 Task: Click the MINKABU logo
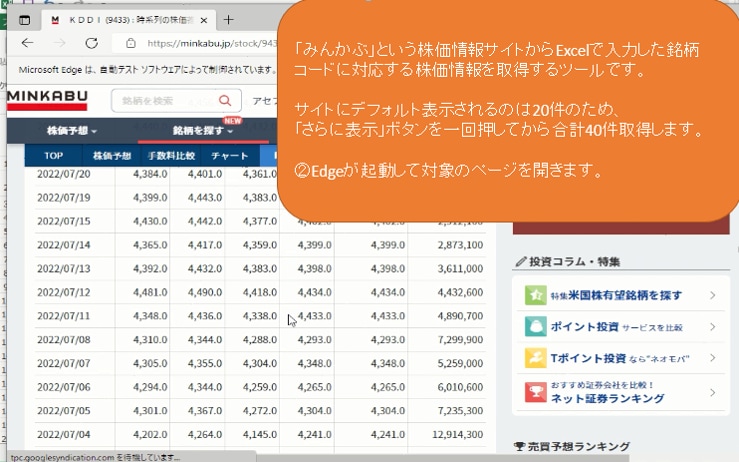click(x=47, y=100)
